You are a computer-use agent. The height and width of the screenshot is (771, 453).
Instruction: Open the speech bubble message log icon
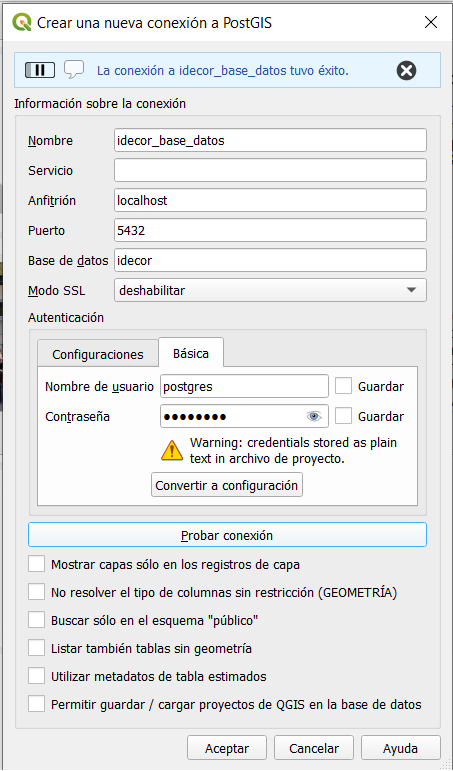point(74,70)
